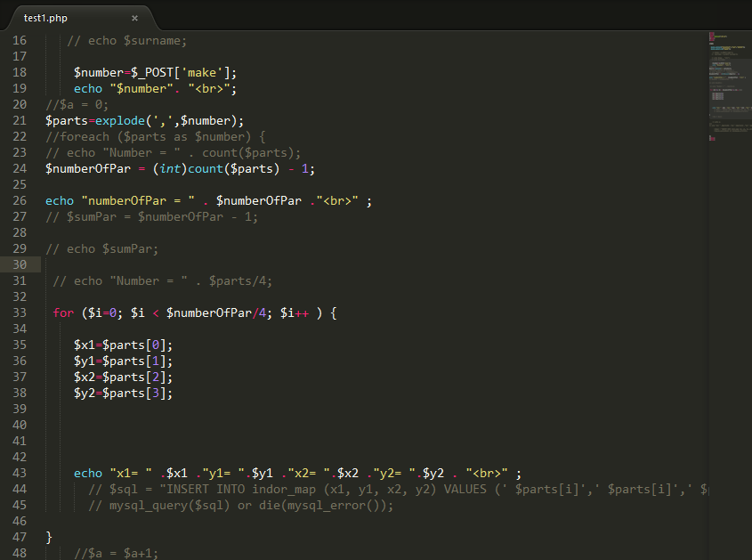Screen dimensions: 752x560
Task: Click the closing brace on line 47
Action: 49,537
